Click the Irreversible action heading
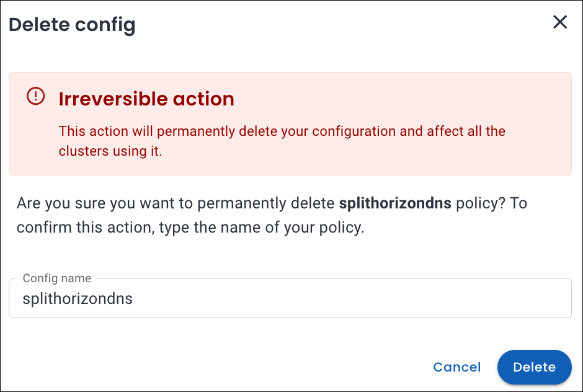The width and height of the screenshot is (583, 392). [x=146, y=99]
